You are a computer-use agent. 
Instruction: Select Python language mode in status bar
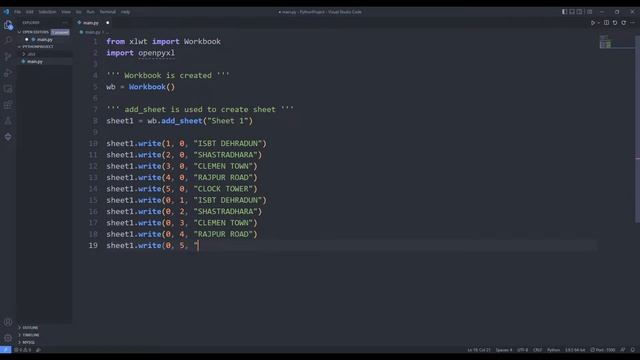pyautogui.click(x=553, y=350)
